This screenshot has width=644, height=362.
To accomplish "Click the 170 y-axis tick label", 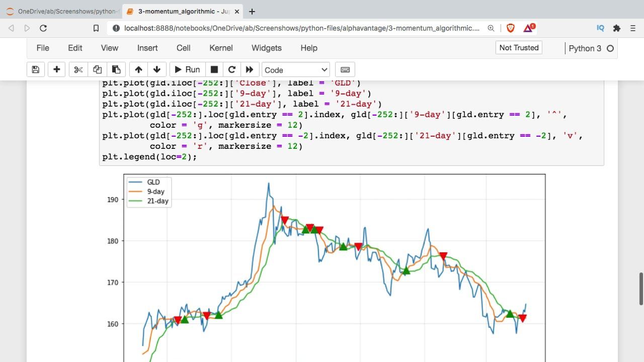I will pos(113,283).
